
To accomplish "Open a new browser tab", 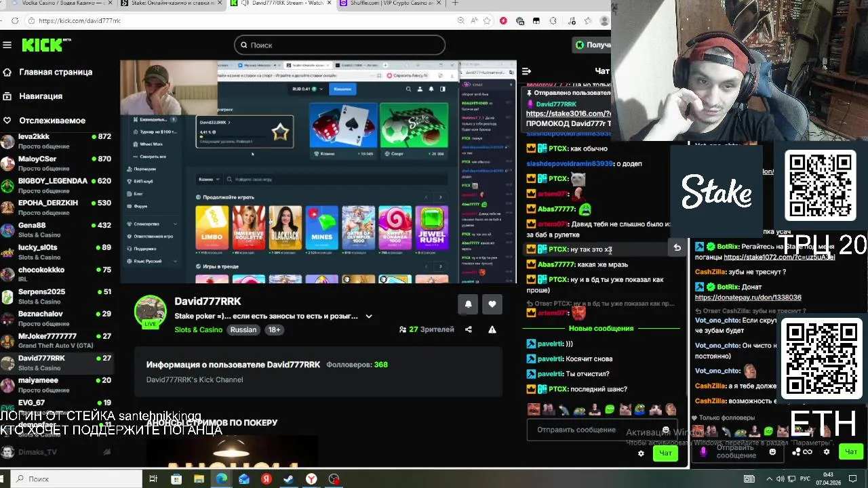I will click(455, 3).
